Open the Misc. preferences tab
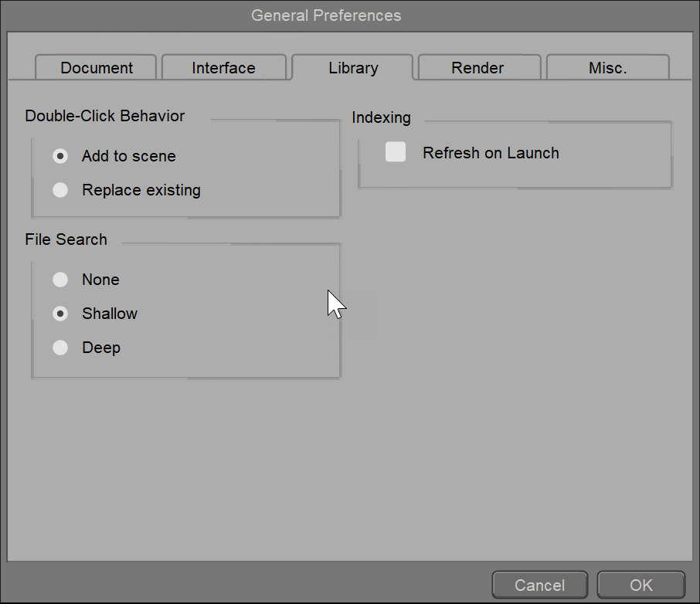 [x=607, y=68]
